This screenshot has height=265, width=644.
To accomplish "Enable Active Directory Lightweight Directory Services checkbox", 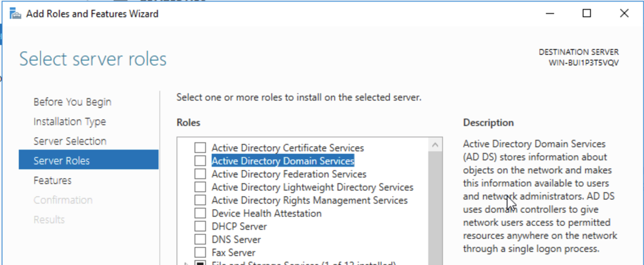I will tap(200, 187).
